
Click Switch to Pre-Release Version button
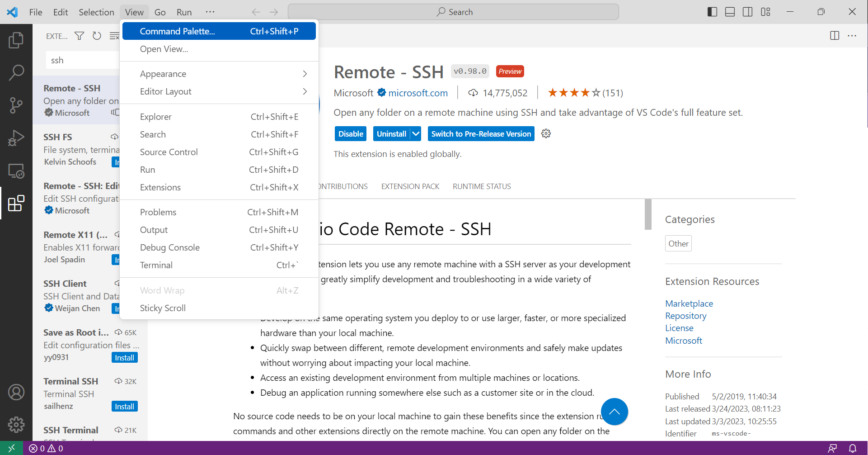[481, 134]
